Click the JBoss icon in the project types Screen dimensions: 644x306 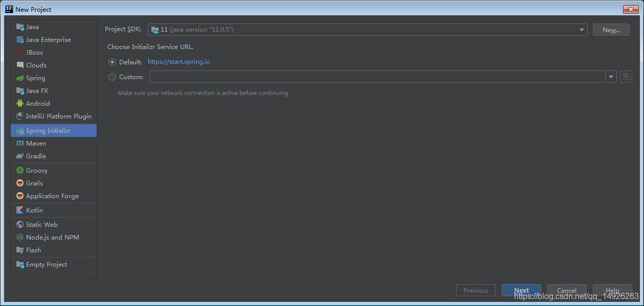pyautogui.click(x=20, y=53)
